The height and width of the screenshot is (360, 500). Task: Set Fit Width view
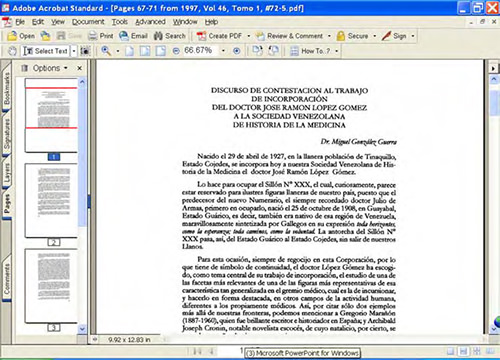coord(161,51)
